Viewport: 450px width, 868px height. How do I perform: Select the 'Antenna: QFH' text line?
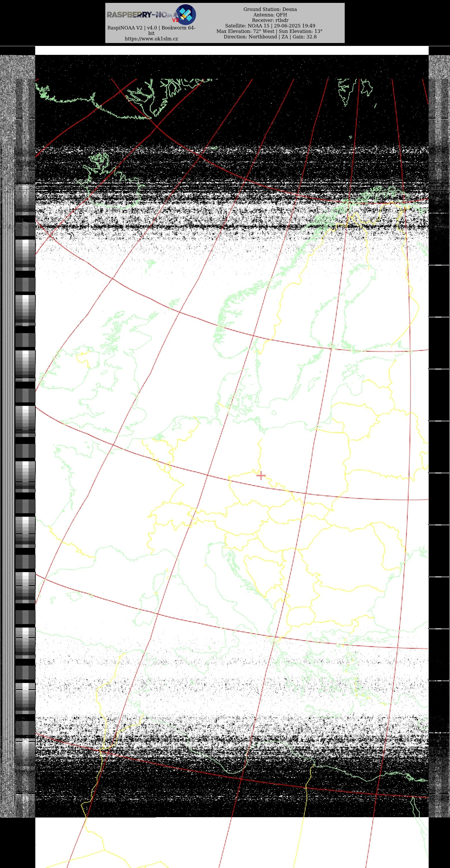270,15
